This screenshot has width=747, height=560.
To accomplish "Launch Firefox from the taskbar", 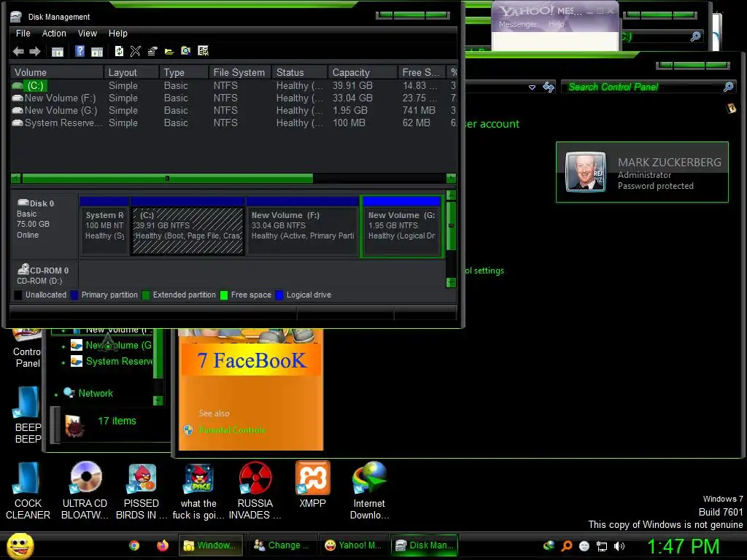I will click(163, 545).
